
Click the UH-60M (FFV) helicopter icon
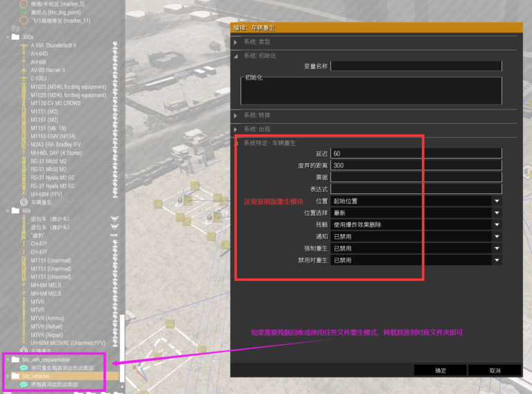pyautogui.click(x=24, y=195)
